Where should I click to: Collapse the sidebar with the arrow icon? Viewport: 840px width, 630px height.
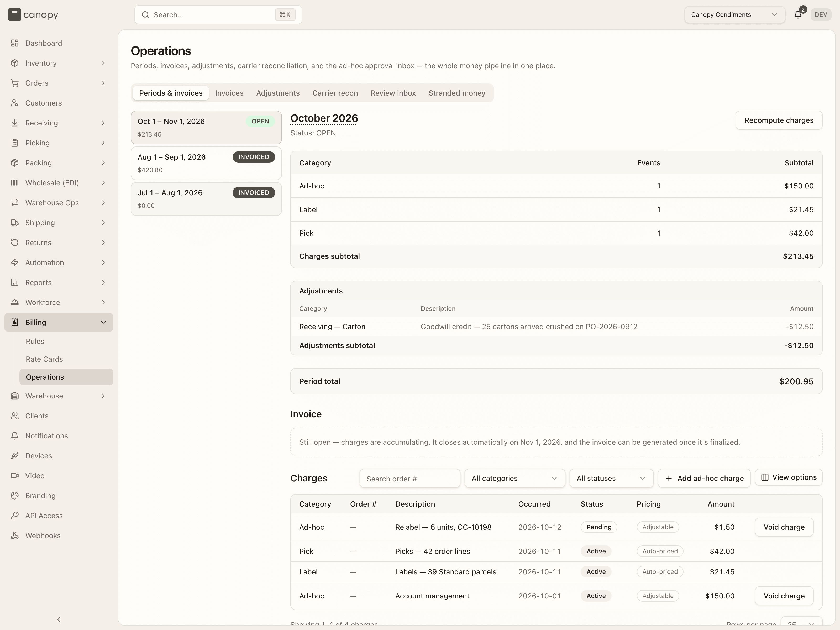[59, 619]
